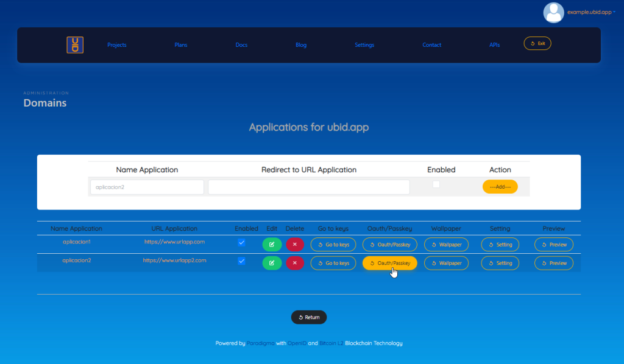Focus the Redirect to URL Application field

pos(308,187)
